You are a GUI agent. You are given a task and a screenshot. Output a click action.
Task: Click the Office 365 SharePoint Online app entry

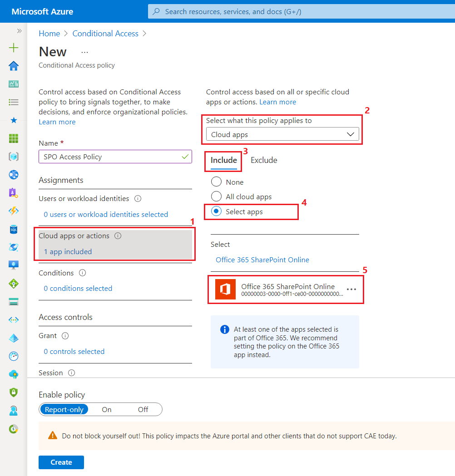click(x=286, y=290)
